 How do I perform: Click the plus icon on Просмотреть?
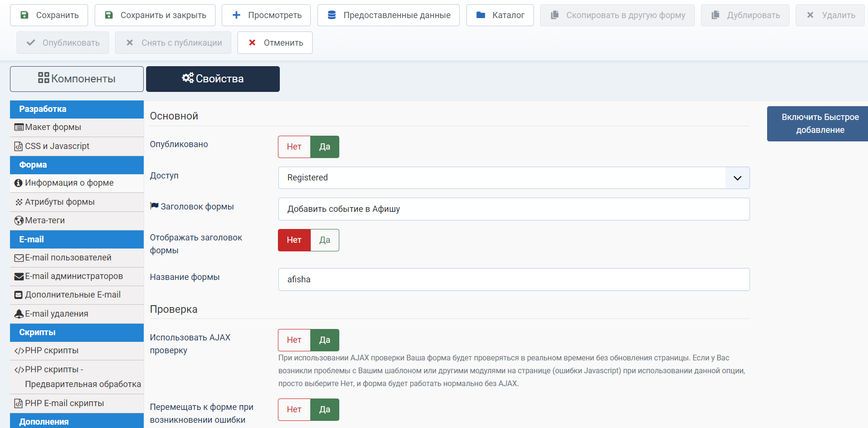[236, 15]
